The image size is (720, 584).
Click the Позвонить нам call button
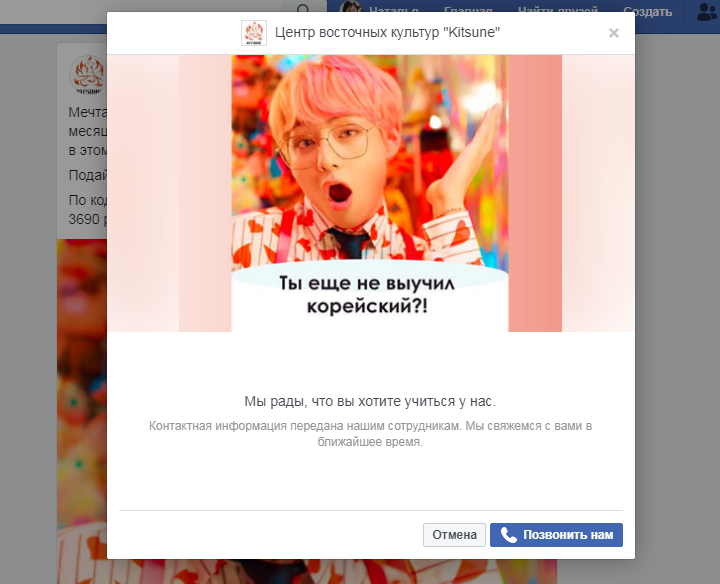coord(556,535)
